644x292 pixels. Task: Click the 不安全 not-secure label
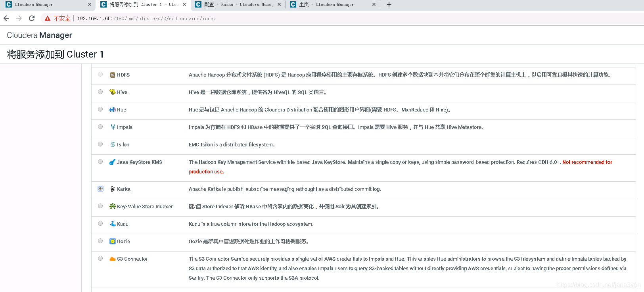click(62, 18)
